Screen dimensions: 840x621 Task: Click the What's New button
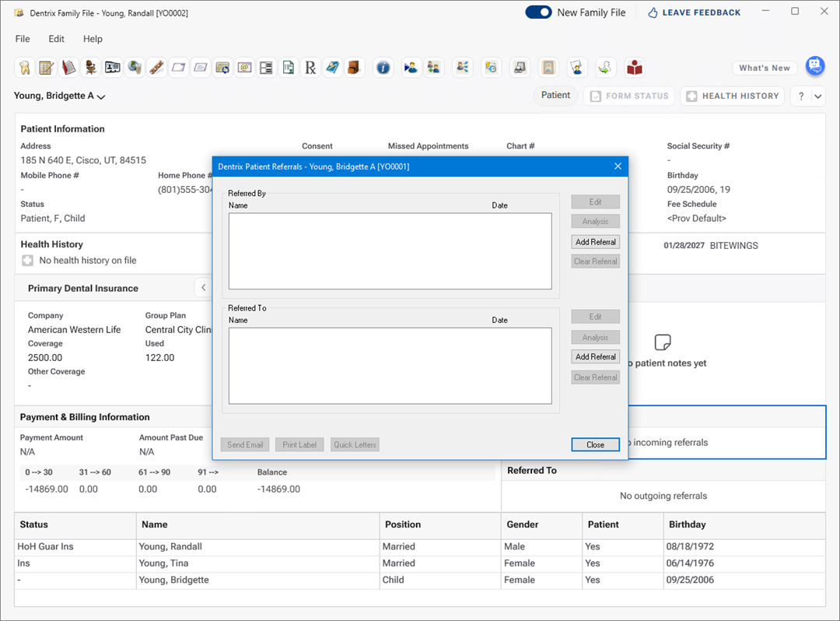[765, 68]
